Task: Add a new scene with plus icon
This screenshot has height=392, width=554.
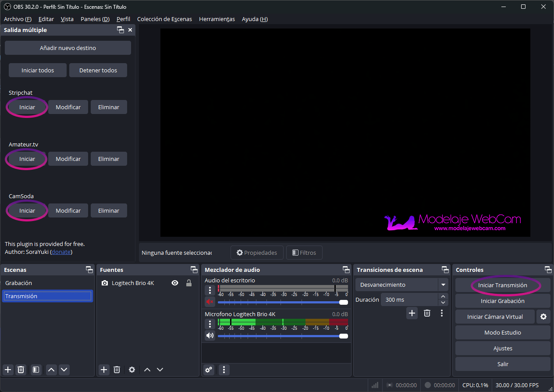Action: (8, 370)
